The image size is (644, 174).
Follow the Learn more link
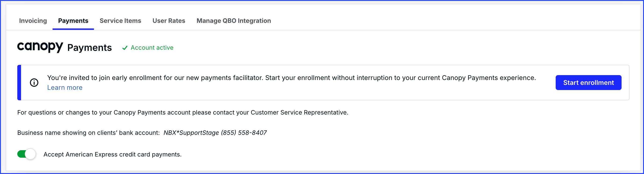click(65, 88)
